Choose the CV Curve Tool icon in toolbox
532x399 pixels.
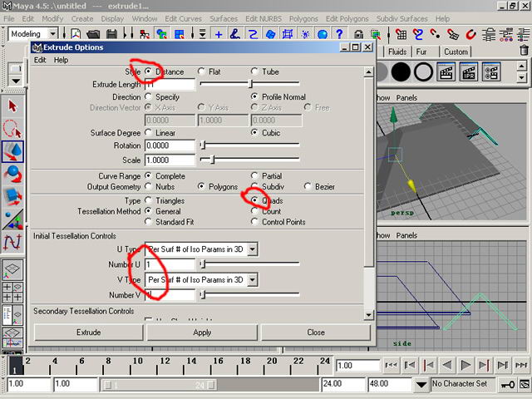coord(12,242)
